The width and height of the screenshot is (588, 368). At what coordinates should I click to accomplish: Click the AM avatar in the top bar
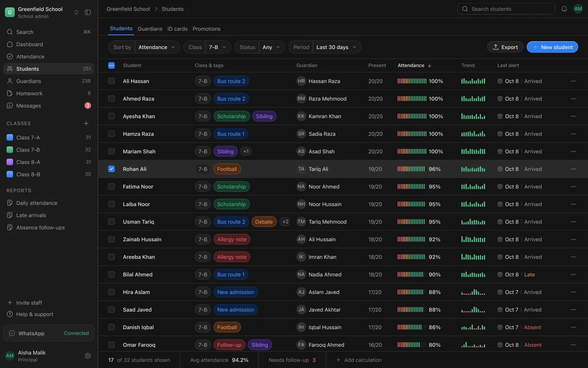(x=578, y=9)
